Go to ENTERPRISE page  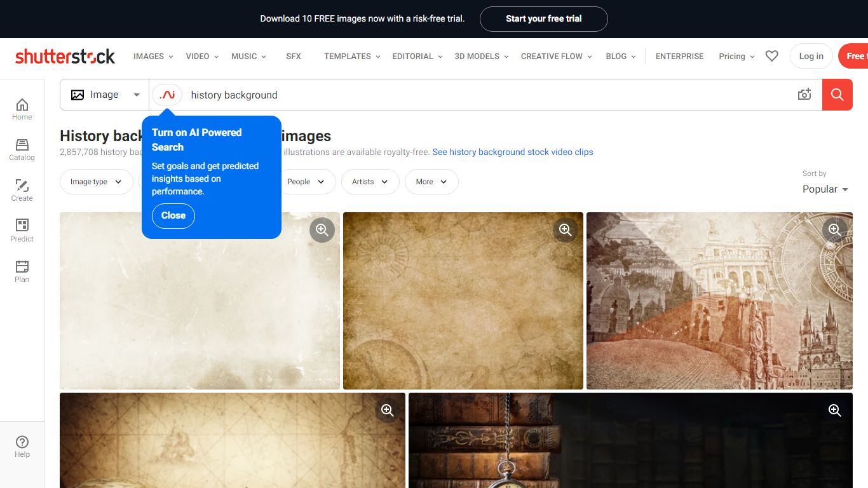click(679, 57)
